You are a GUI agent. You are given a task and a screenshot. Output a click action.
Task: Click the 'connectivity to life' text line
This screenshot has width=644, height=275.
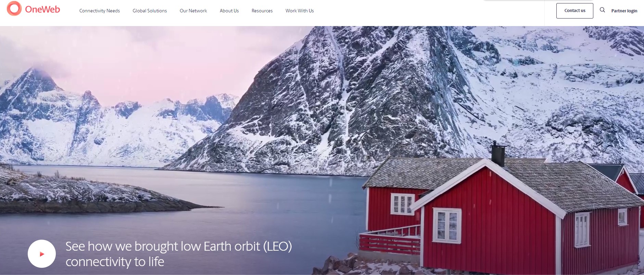coord(115,262)
